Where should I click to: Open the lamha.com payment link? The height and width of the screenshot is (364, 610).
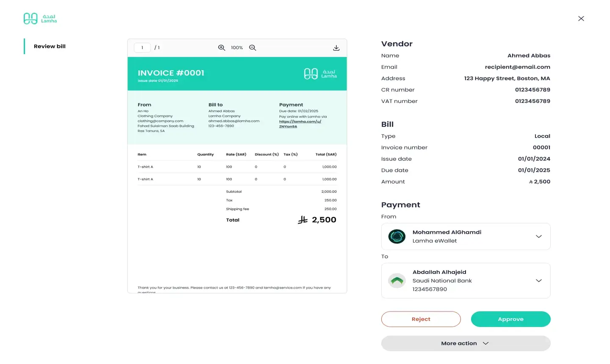(x=300, y=124)
